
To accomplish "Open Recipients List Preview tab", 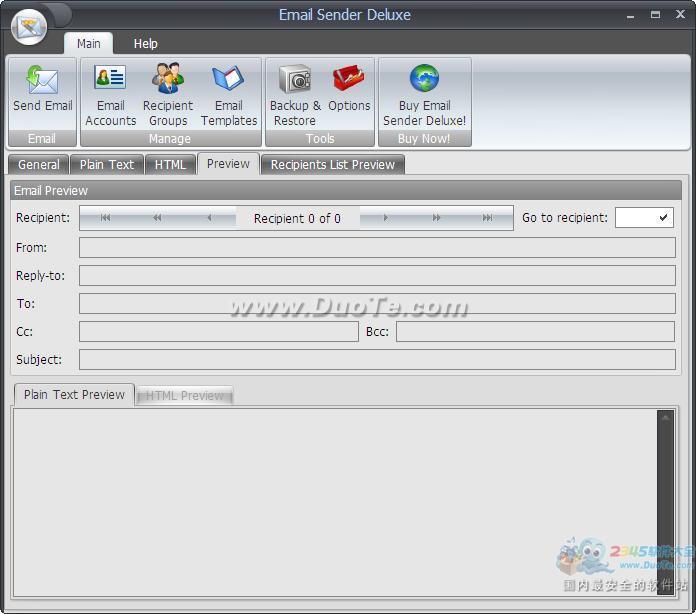I will tap(332, 165).
